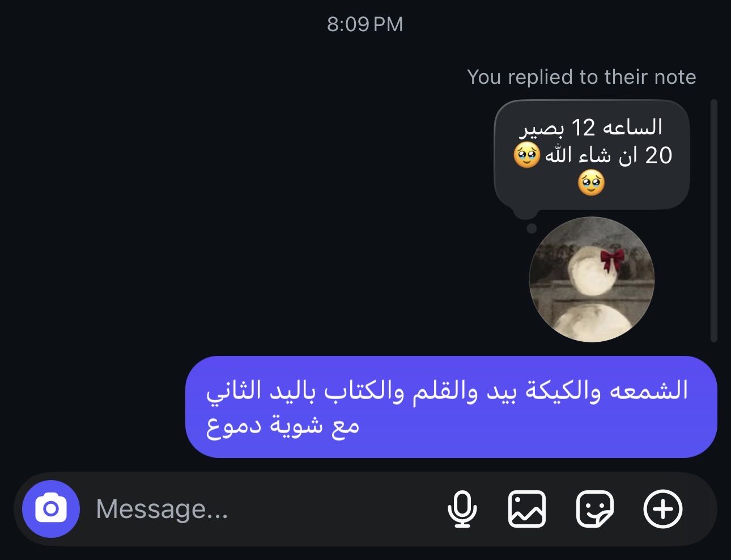This screenshot has width=731, height=560.
Task: Click the red bow on the avatar
Action: tap(612, 260)
